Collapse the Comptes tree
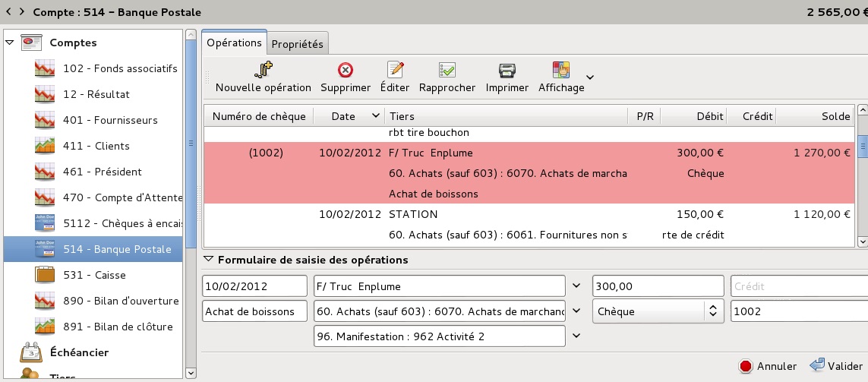The image size is (868, 382). pos(10,43)
